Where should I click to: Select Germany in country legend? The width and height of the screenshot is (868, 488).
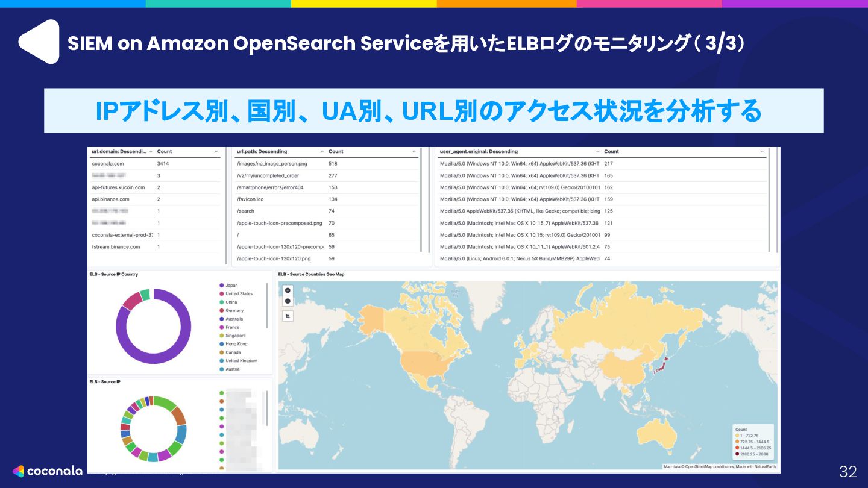pyautogui.click(x=234, y=310)
